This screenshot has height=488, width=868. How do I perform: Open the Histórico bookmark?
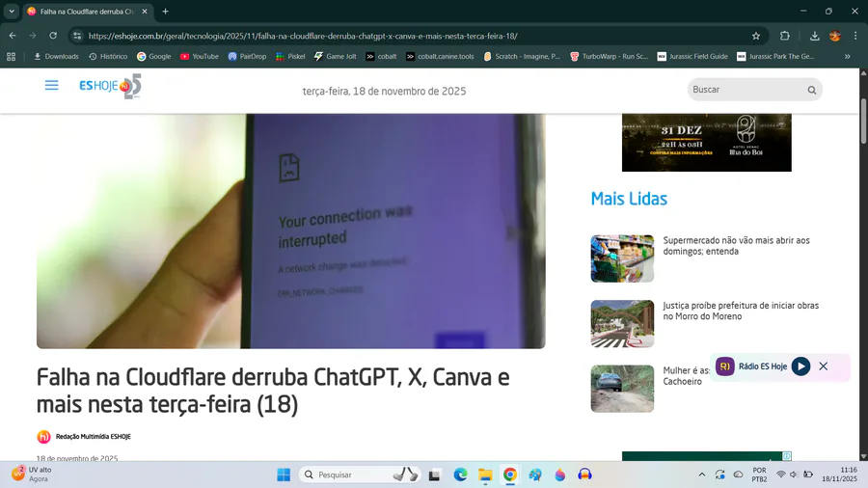(108, 57)
